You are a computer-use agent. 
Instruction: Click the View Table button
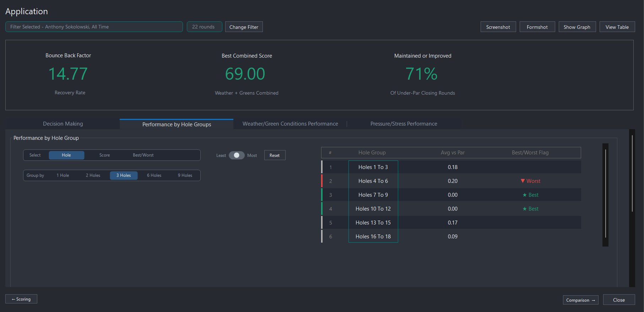click(x=617, y=27)
